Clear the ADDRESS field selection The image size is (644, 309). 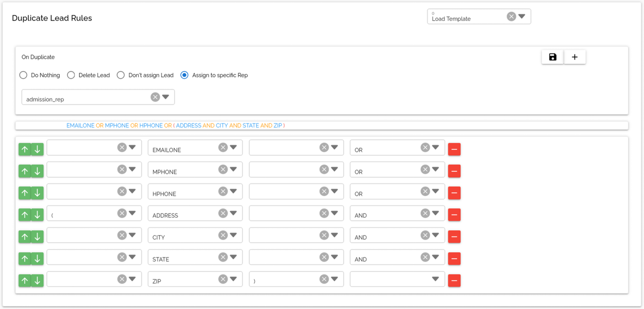click(223, 214)
